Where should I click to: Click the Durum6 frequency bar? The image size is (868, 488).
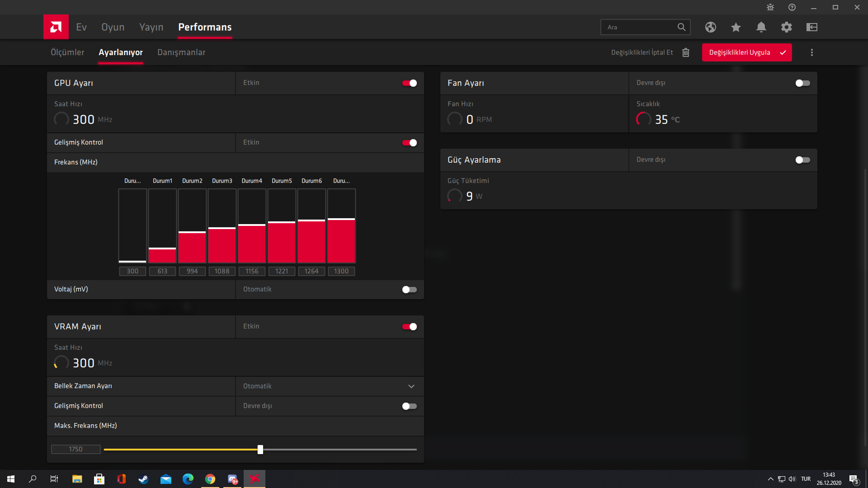click(x=311, y=226)
